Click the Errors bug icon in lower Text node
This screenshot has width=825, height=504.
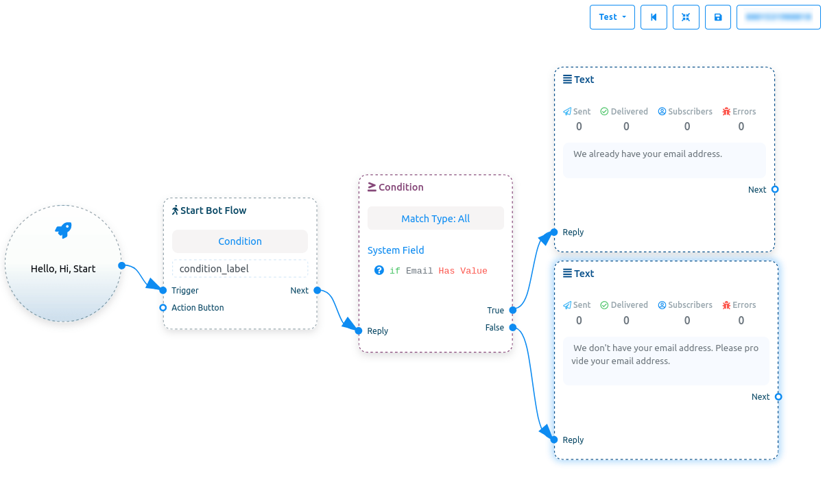[x=726, y=305]
